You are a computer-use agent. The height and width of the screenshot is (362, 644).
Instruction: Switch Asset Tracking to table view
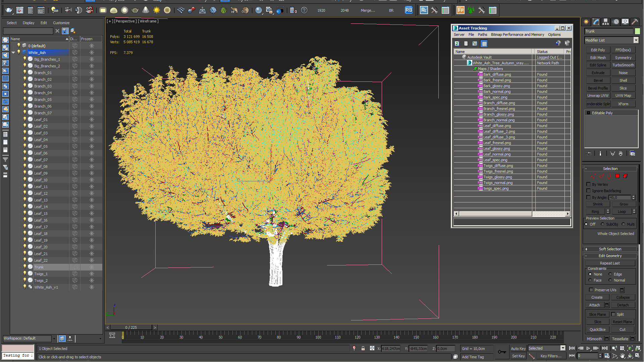coord(484,44)
